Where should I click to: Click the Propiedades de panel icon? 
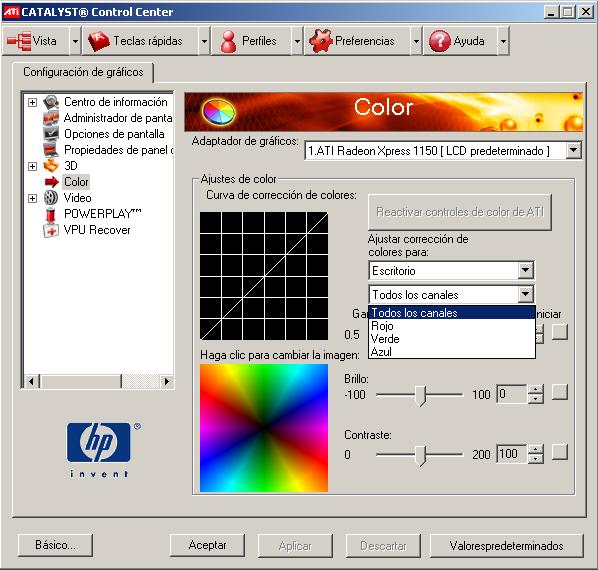(x=51, y=150)
